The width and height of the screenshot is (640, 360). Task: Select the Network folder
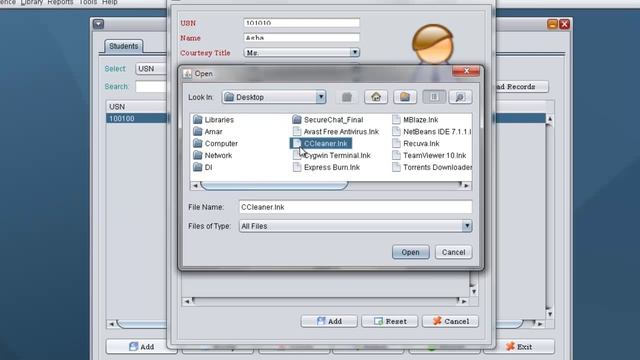click(213, 155)
